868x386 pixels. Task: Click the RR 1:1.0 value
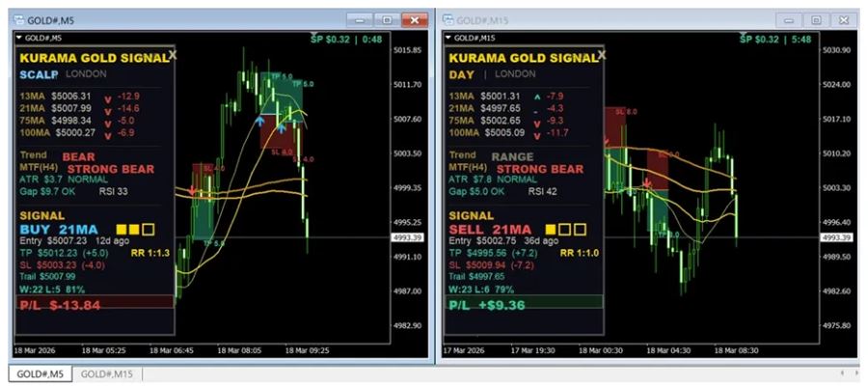(579, 253)
